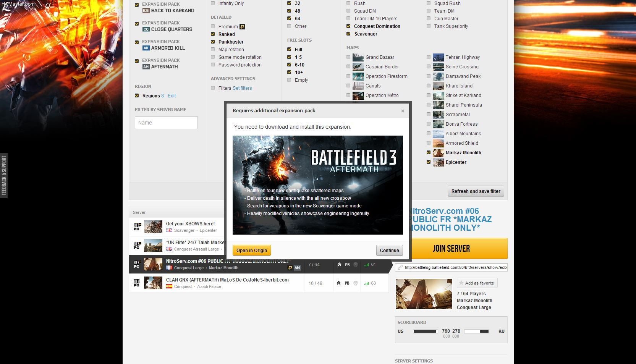Click the Canals map thumbnail
This screenshot has height=364, width=636.
pos(358,86)
